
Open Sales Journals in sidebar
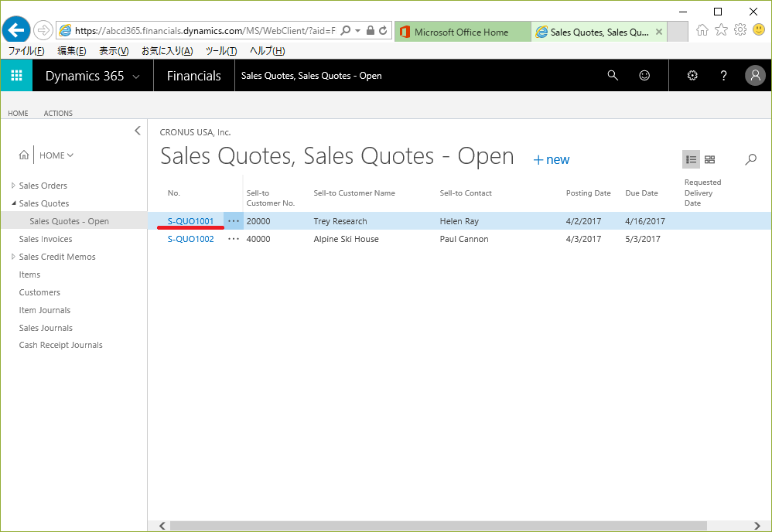(x=46, y=327)
